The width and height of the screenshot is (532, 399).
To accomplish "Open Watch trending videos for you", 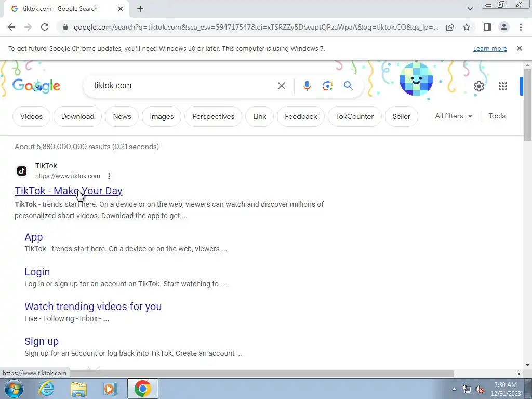I will tap(93, 307).
